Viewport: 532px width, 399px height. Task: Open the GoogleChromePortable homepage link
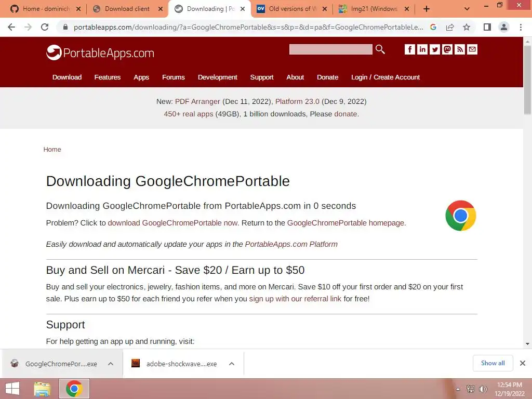tap(345, 223)
